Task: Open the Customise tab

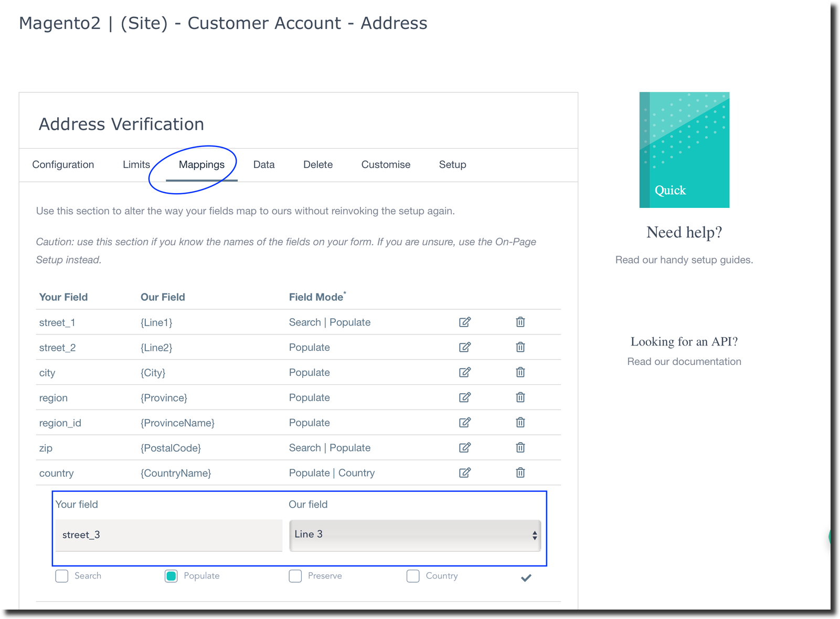Action: point(386,165)
